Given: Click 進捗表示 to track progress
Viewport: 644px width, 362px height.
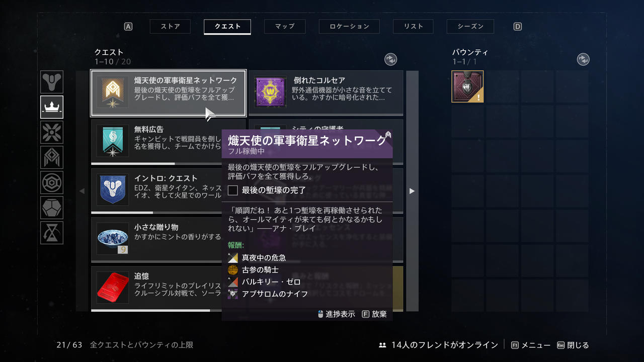Looking at the screenshot, I should [x=337, y=314].
